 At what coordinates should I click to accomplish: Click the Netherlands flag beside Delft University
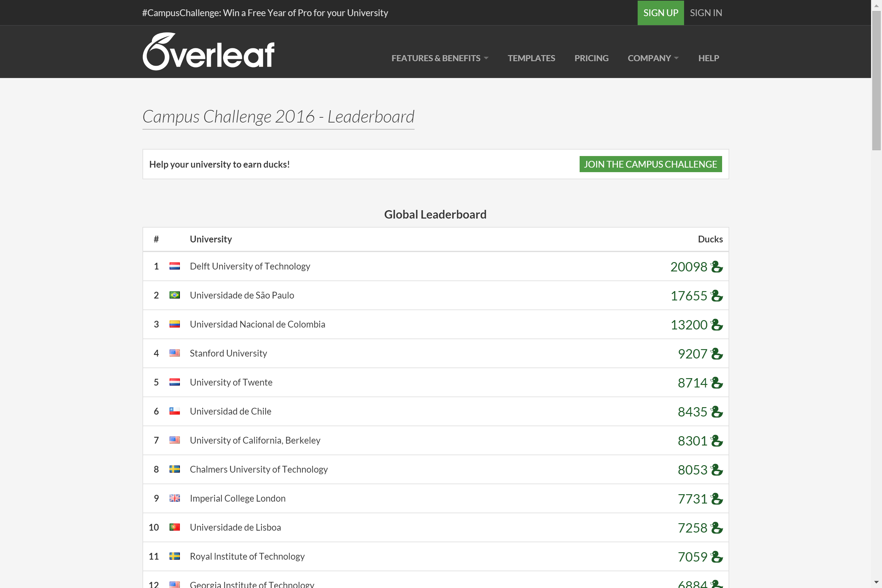point(174,266)
